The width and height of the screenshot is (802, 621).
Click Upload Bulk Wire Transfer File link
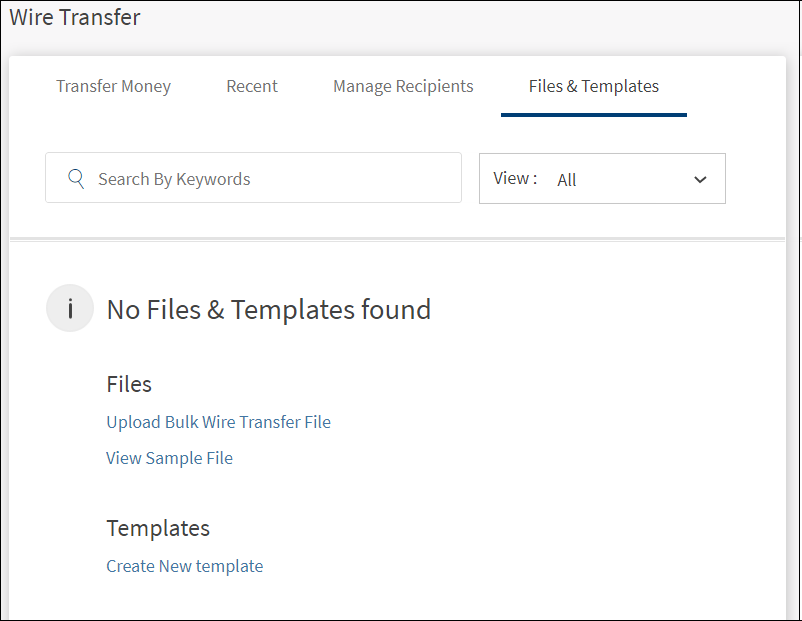pyautogui.click(x=218, y=422)
